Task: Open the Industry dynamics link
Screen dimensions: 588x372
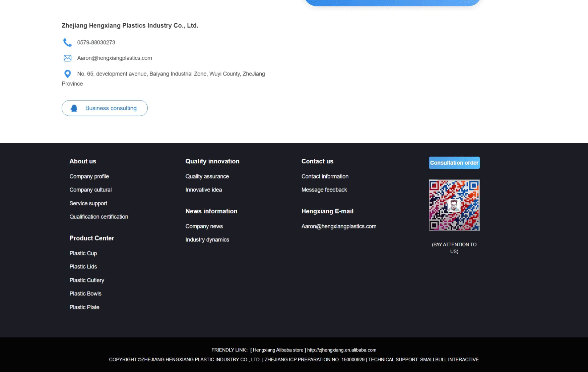Action: click(207, 240)
